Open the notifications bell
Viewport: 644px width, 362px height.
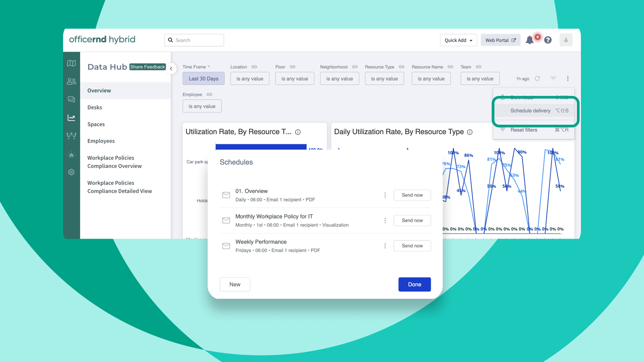pyautogui.click(x=530, y=40)
